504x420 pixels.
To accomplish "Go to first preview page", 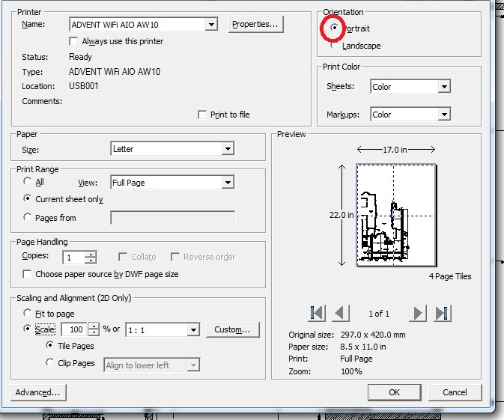I will click(317, 313).
